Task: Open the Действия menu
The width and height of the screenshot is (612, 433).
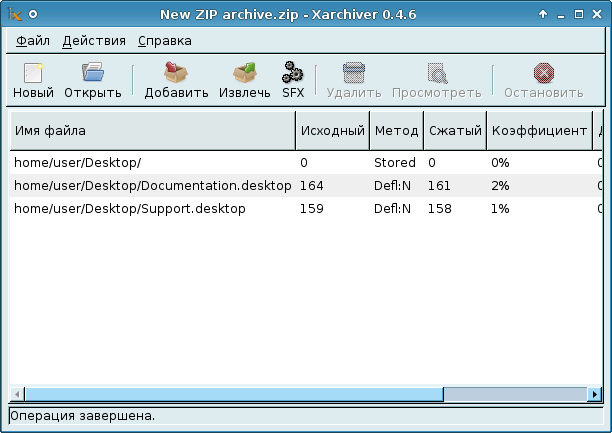Action: 94,41
